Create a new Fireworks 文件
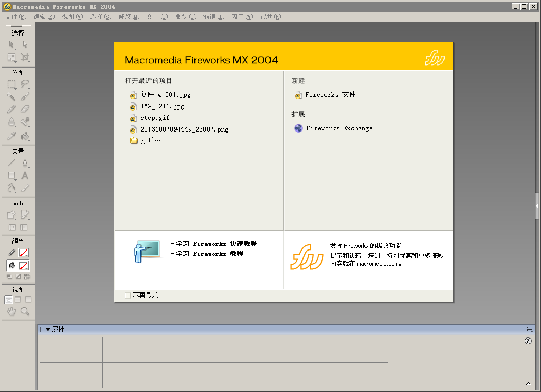Viewport: 541px width, 392px height. pos(329,95)
